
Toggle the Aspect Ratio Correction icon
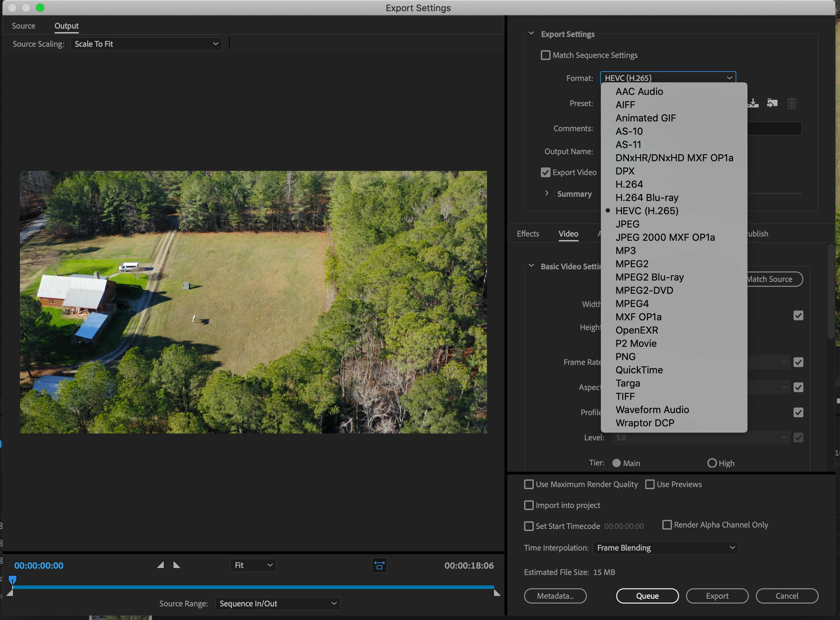coord(379,566)
